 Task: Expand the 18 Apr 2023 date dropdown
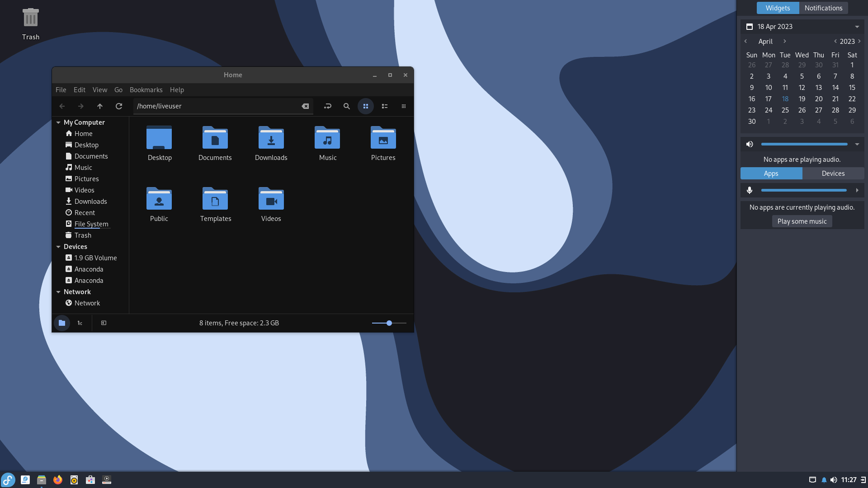click(857, 26)
